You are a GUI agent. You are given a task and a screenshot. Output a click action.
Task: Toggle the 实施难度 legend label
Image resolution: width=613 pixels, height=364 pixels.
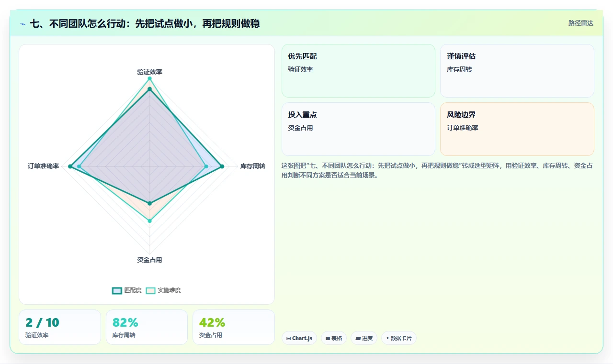pos(169,290)
